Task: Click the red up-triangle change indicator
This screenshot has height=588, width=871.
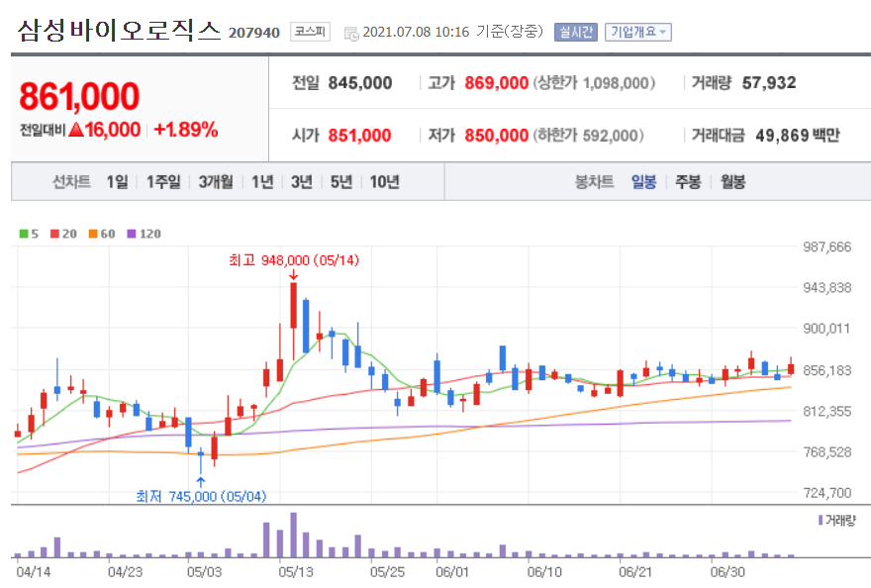Action: coord(76,130)
